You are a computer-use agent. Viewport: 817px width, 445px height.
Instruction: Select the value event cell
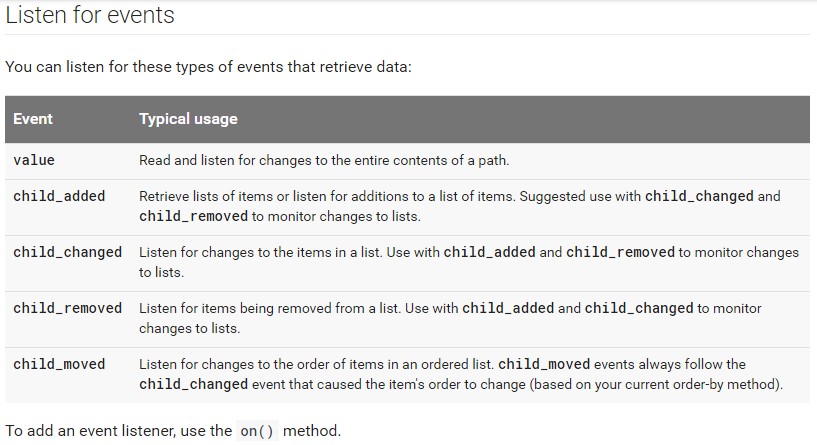coord(34,160)
